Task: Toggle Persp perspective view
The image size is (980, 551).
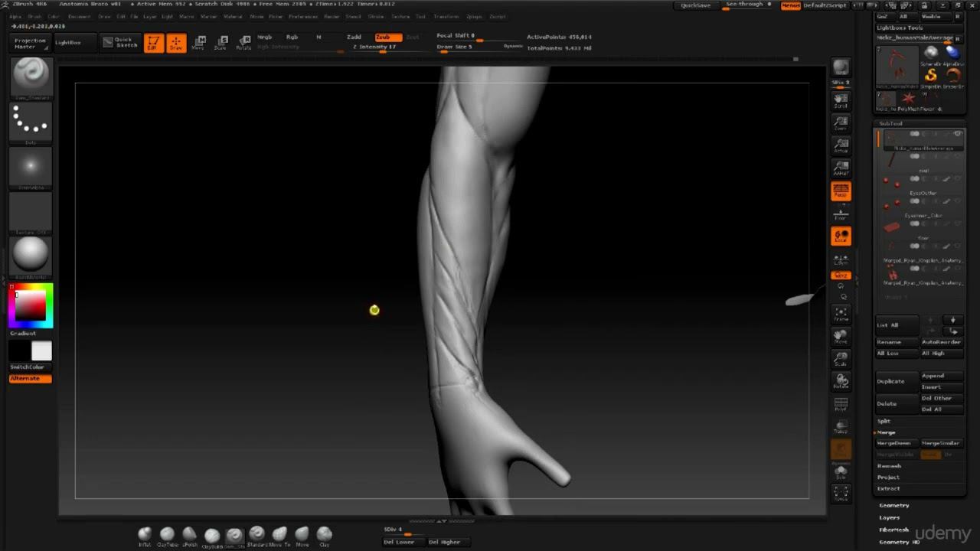Action: click(841, 191)
